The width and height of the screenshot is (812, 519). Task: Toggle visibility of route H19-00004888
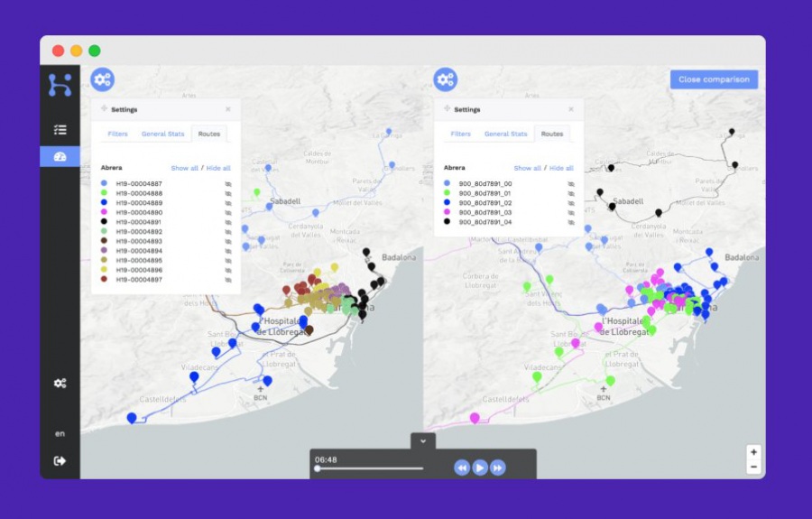click(x=228, y=193)
